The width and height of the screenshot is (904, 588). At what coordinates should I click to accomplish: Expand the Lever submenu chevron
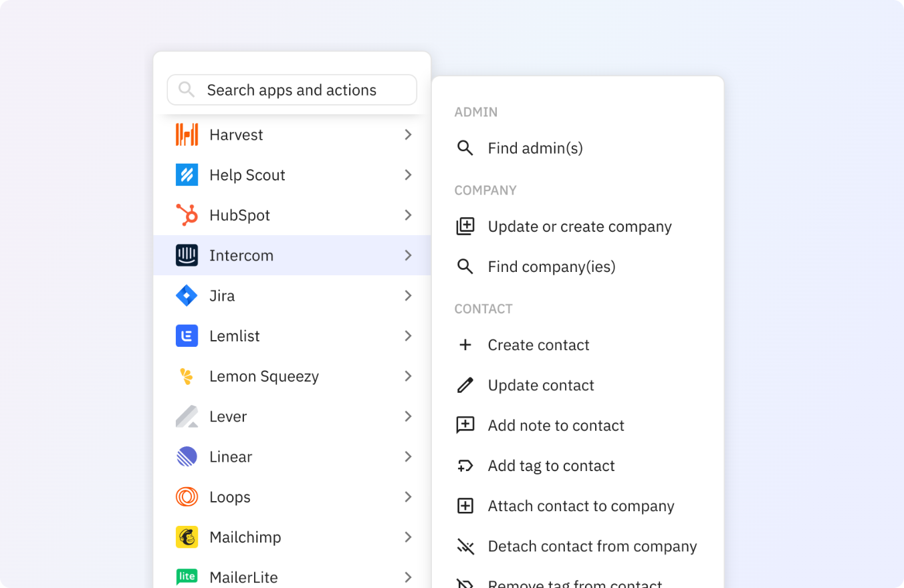click(408, 416)
